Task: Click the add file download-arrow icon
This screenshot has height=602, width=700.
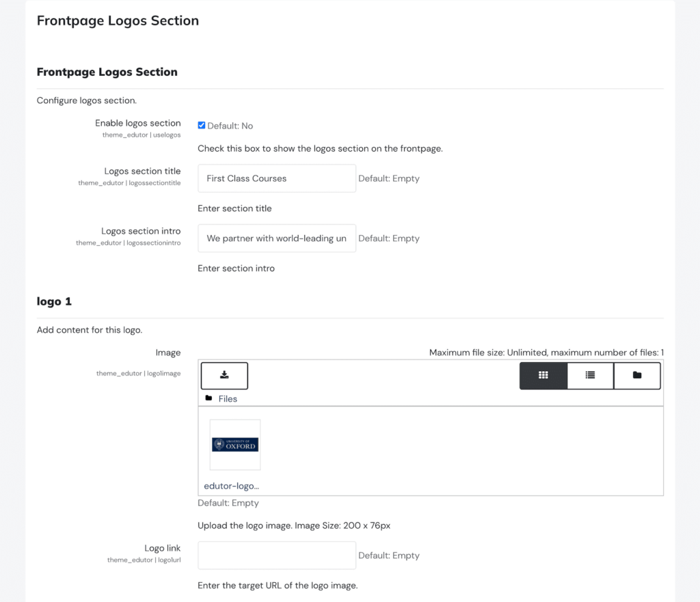Action: (x=224, y=375)
